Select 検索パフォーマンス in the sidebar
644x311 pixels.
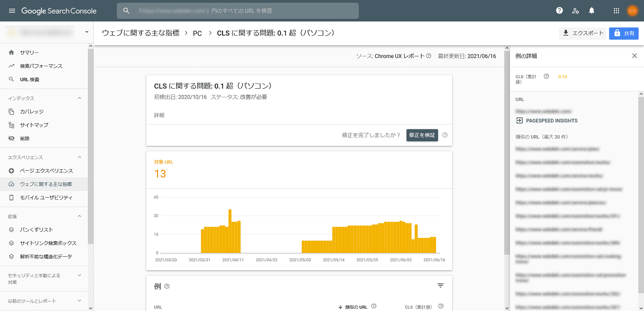(41, 66)
